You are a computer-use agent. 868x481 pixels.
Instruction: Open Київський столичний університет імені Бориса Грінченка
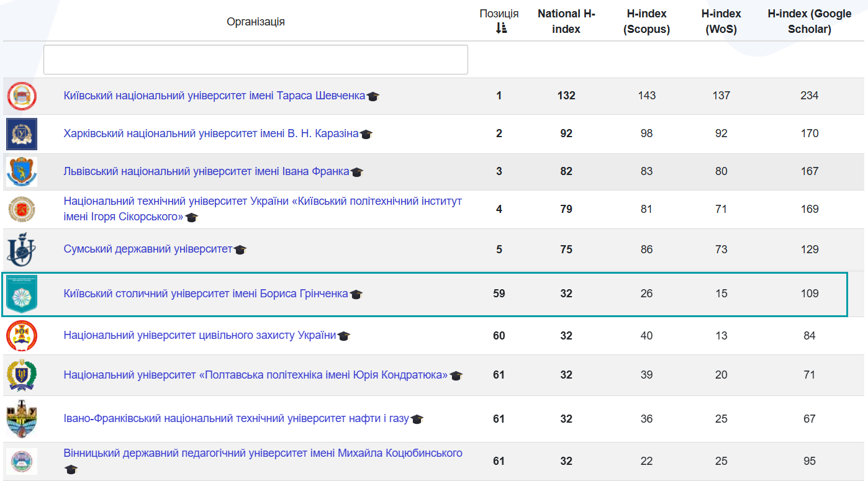coord(206,294)
